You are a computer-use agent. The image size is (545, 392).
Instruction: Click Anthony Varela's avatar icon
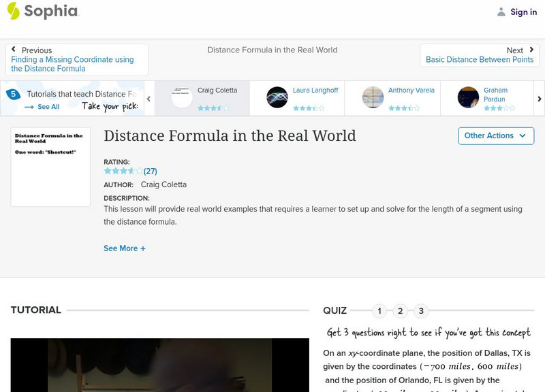click(373, 97)
